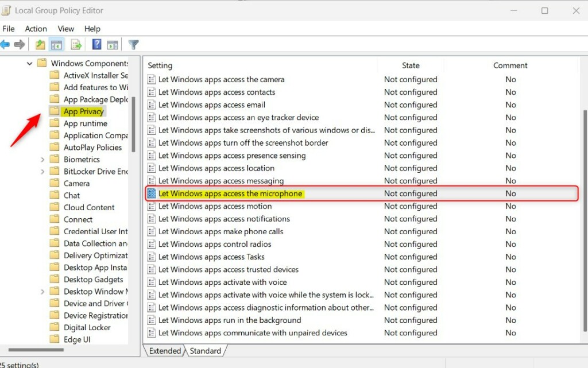Click the policy icon for contacts access
588x368 pixels.
click(152, 92)
